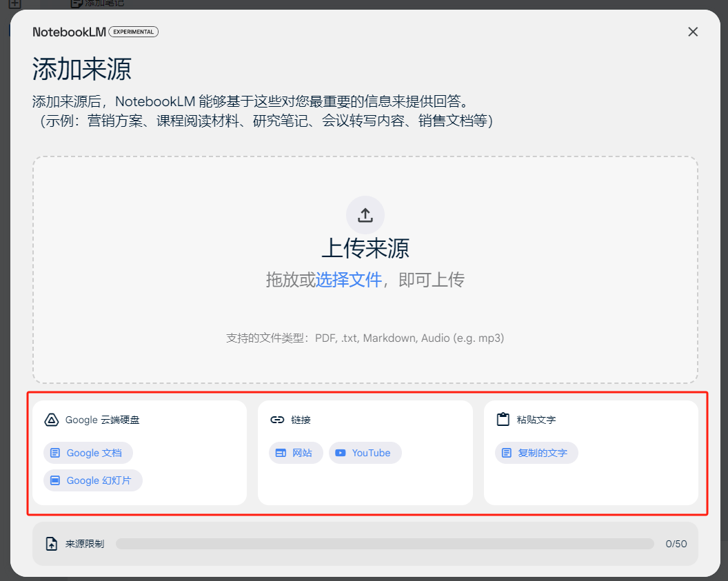Click the 上传来源 heading

[365, 248]
